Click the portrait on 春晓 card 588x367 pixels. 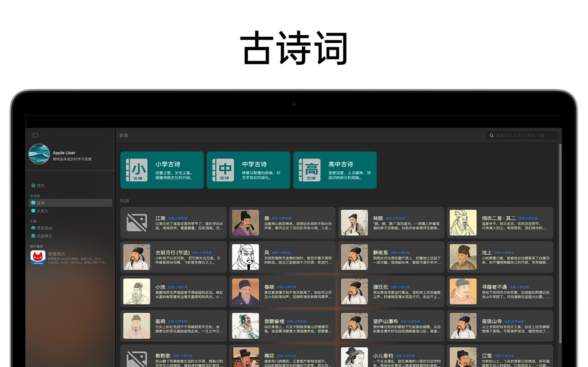pos(245,291)
